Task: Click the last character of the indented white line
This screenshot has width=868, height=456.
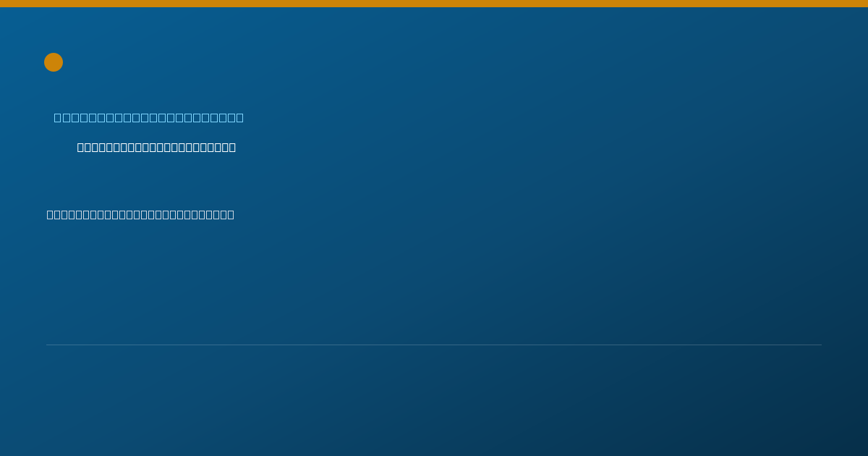Action: 232,147
